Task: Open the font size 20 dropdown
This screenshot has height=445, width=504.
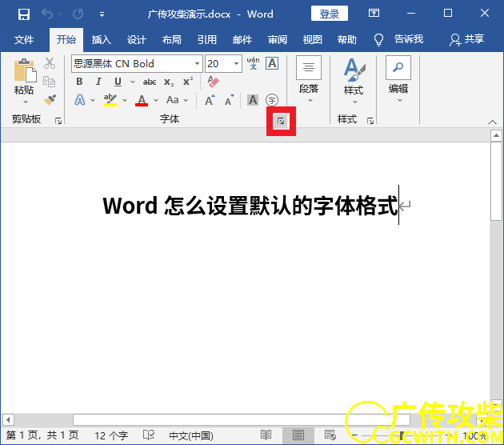Action: click(x=236, y=64)
